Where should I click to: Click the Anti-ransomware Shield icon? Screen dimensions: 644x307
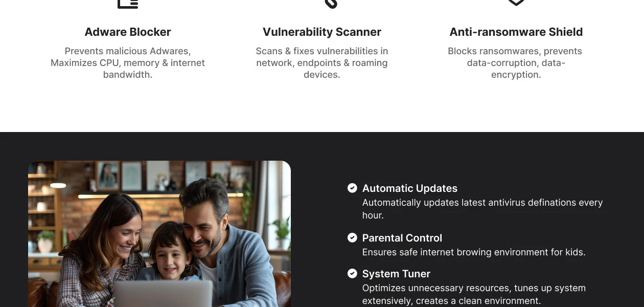click(516, 3)
